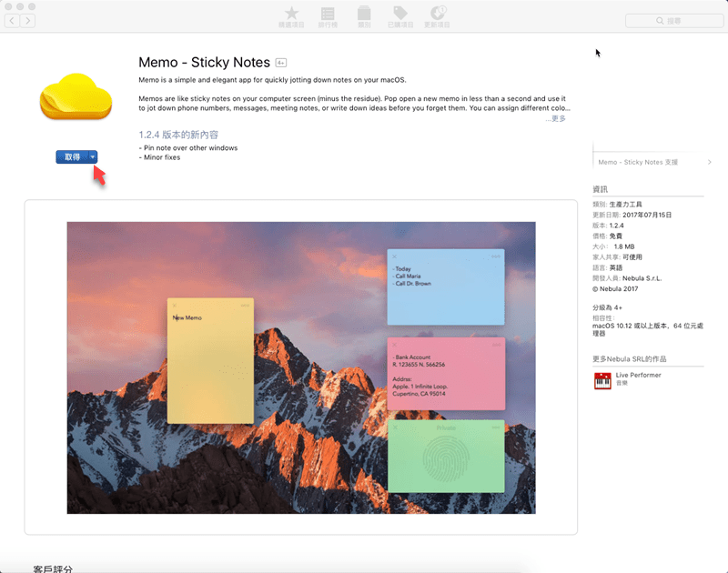Open the Live Performer app link
This screenshot has width=728, height=573.
point(638,375)
